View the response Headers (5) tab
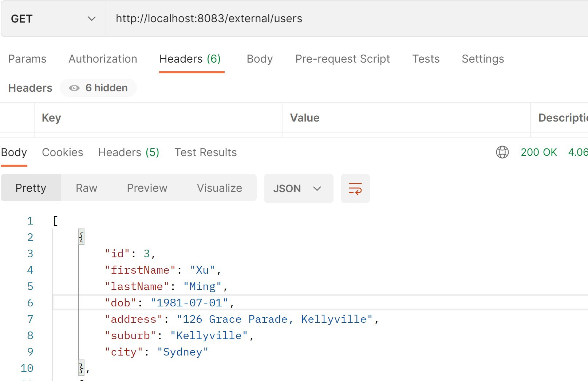Screen dimensions: 588x381 pos(129,152)
